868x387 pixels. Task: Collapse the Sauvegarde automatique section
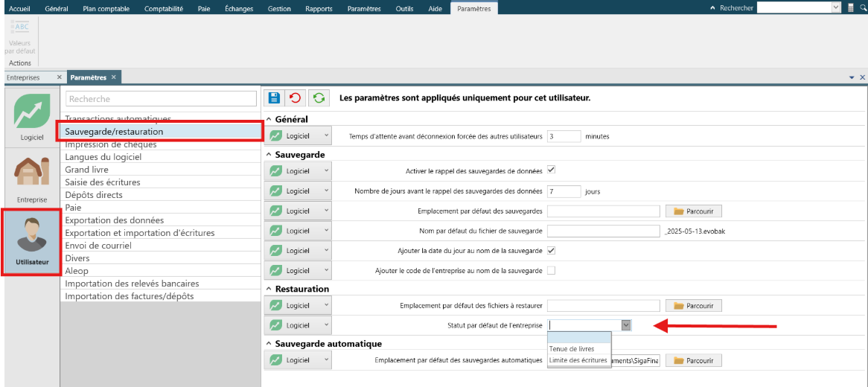269,344
